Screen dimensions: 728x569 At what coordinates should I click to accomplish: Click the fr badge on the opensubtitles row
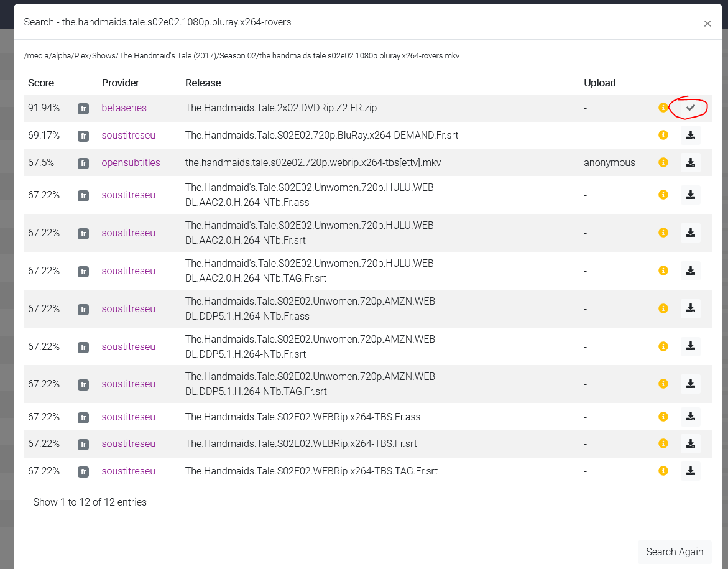click(83, 164)
